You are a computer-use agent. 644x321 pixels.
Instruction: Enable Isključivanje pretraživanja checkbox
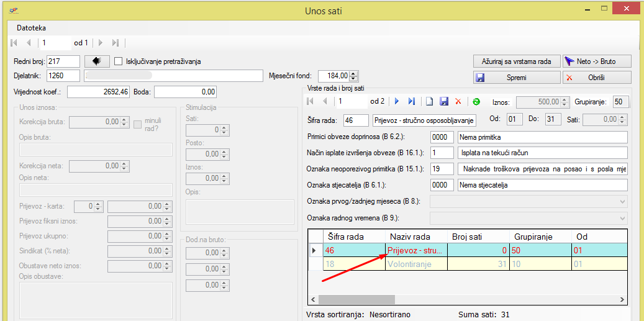119,61
